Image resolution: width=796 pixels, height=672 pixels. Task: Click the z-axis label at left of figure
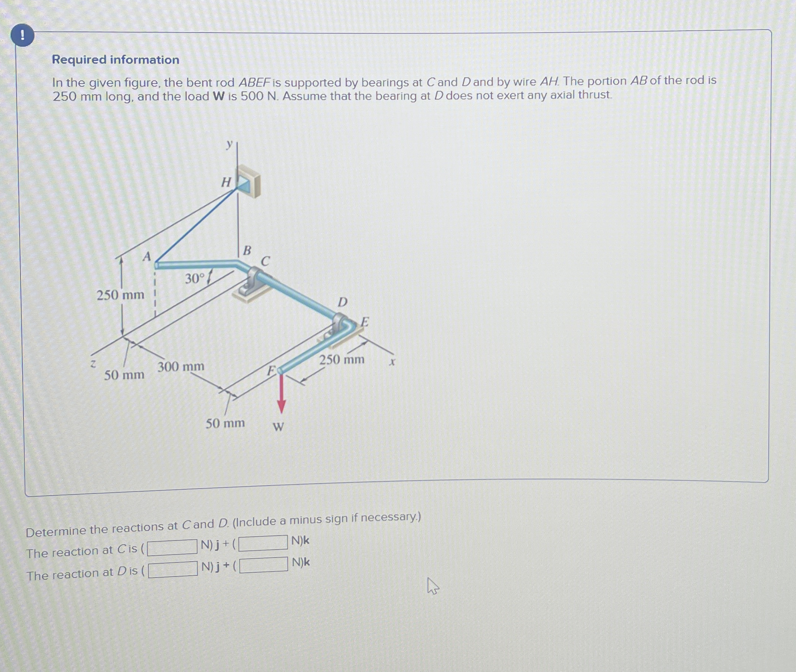[x=93, y=364]
